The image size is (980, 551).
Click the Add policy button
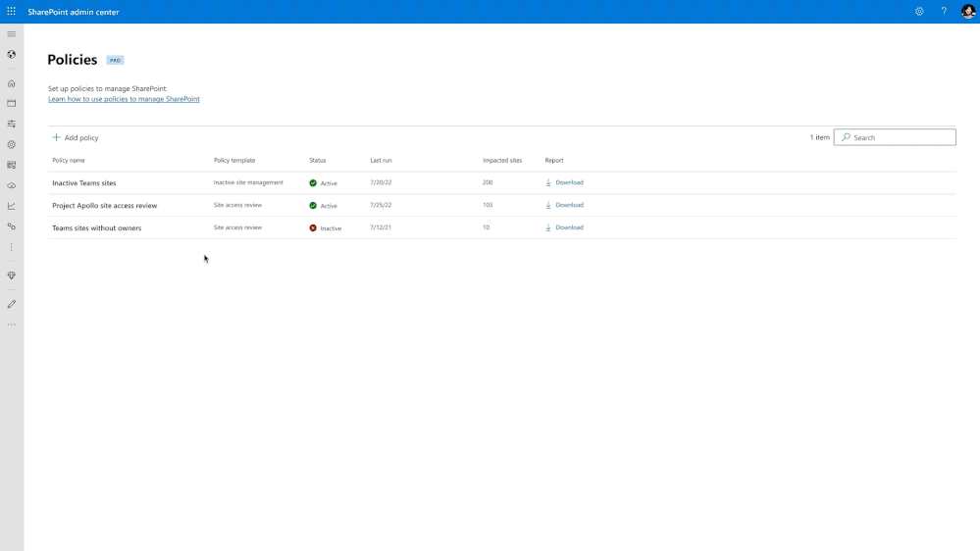click(x=76, y=137)
